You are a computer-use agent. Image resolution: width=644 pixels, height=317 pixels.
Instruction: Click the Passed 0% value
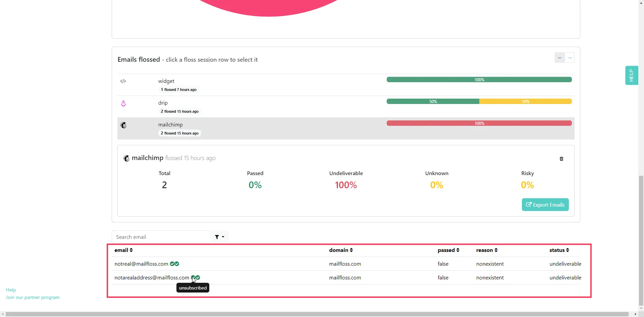[255, 185]
